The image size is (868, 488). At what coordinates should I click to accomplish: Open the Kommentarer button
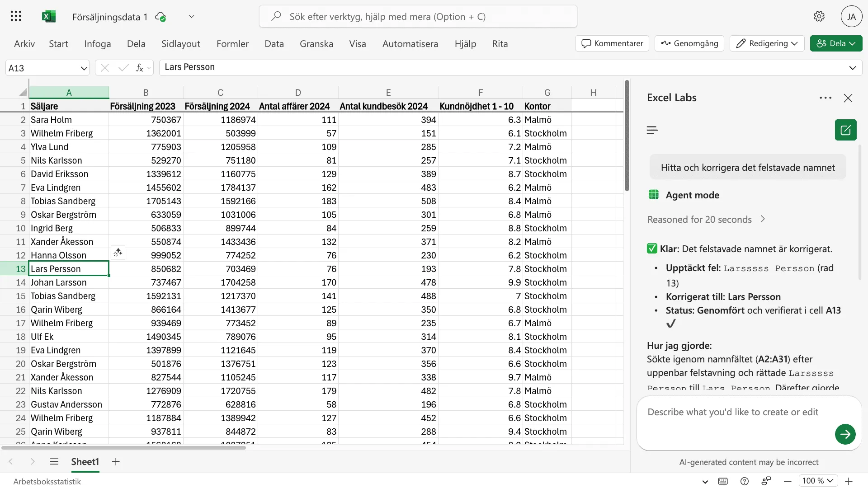point(612,43)
